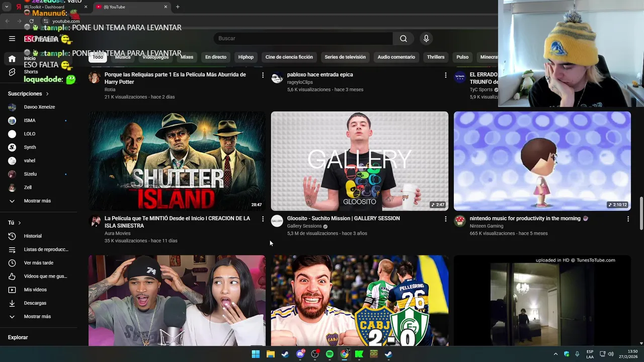Select the En directo filter chip
Viewport: 644px width, 362px height.
pos(216,57)
